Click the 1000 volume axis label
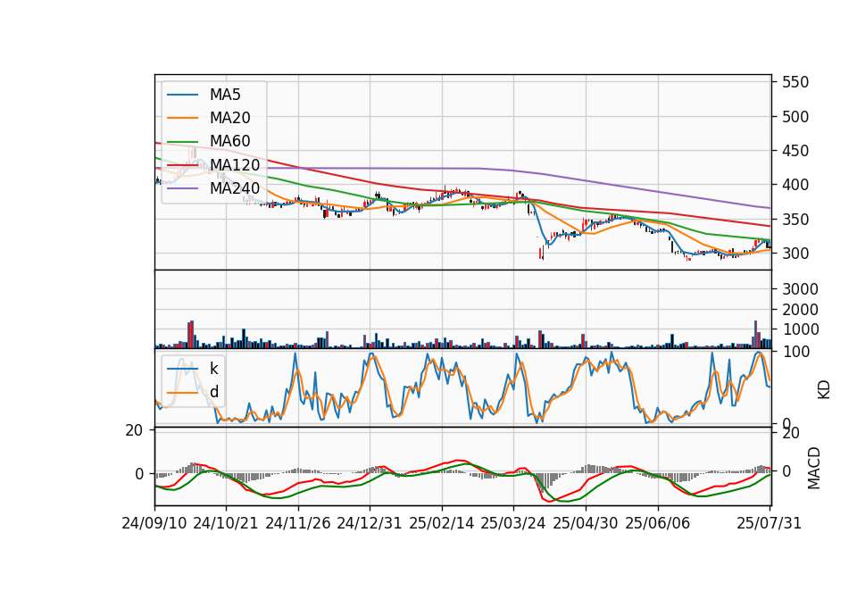 (800, 329)
